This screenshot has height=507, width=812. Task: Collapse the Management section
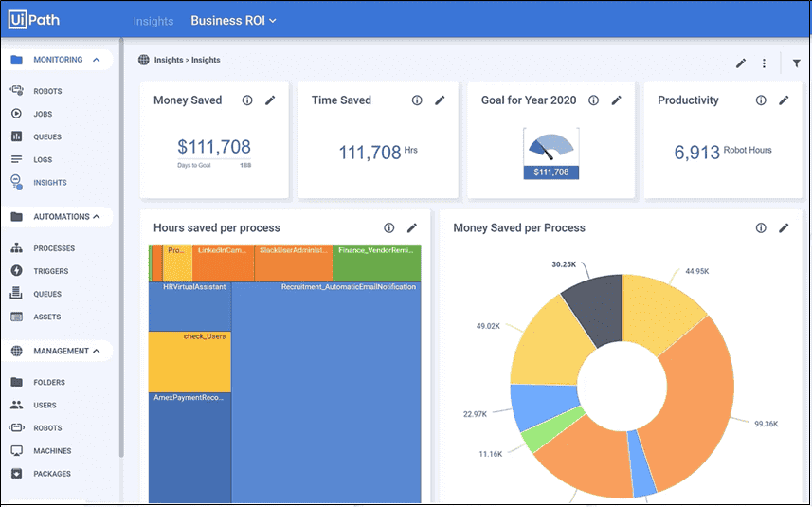[97, 351]
